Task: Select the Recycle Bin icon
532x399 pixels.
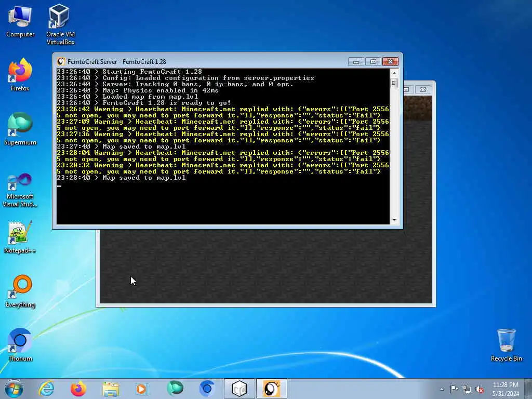Action: tap(506, 345)
